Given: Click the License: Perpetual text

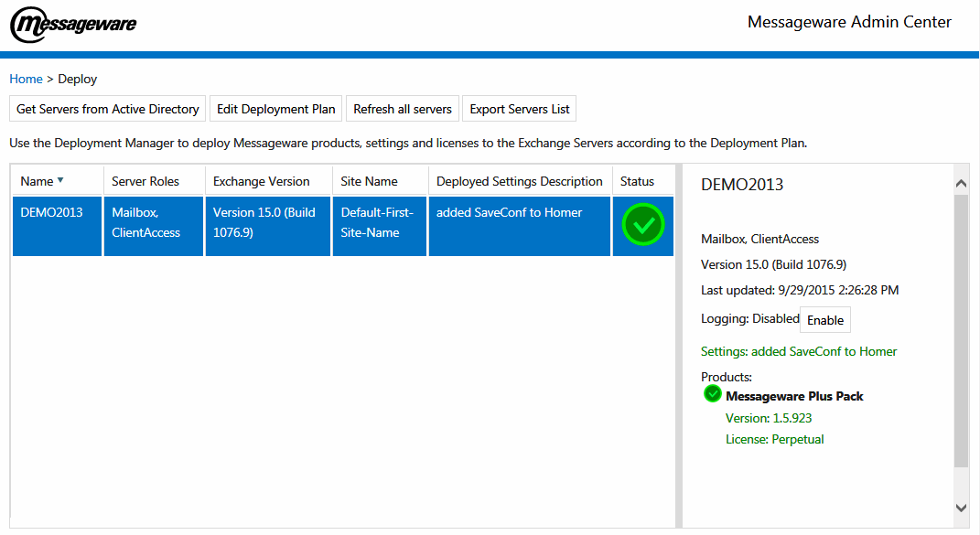Looking at the screenshot, I should pyautogui.click(x=774, y=439).
